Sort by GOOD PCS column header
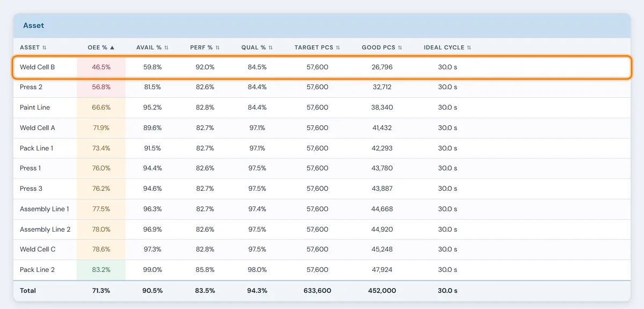644x309 pixels. [382, 47]
